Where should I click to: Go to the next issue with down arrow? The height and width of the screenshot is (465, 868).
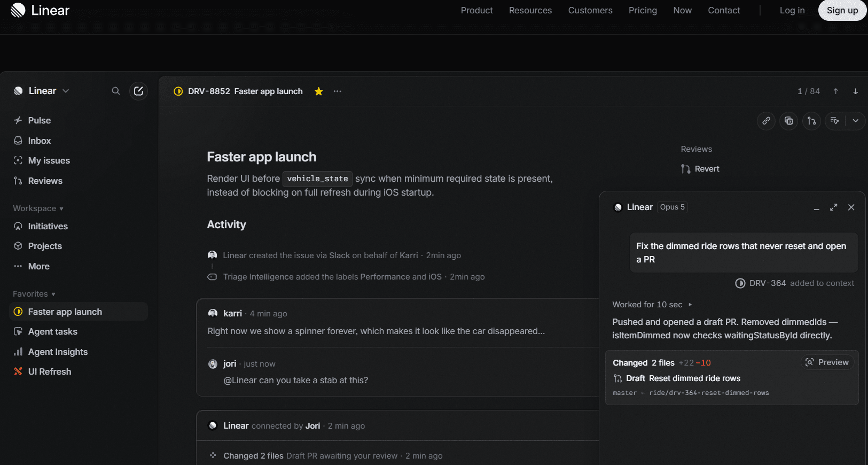[856, 91]
